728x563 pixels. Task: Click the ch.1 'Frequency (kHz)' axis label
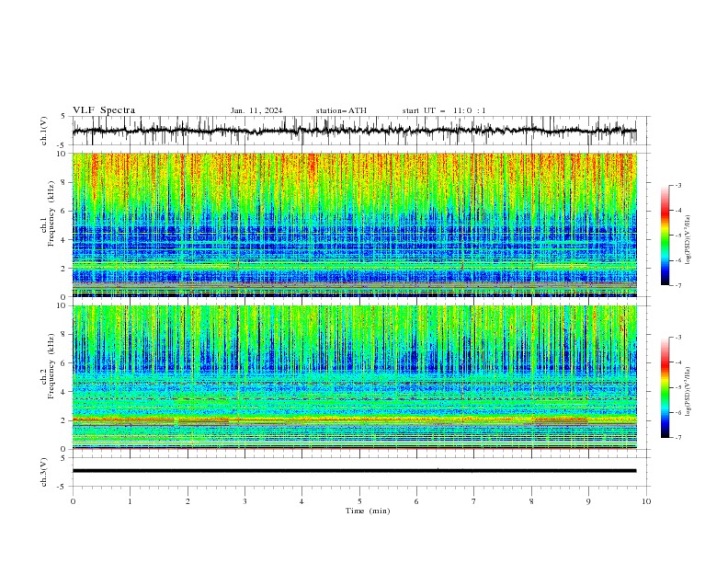52,212
